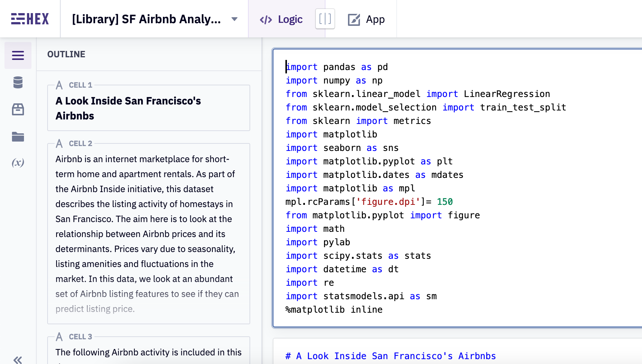Click the HEX logo

coord(30,18)
